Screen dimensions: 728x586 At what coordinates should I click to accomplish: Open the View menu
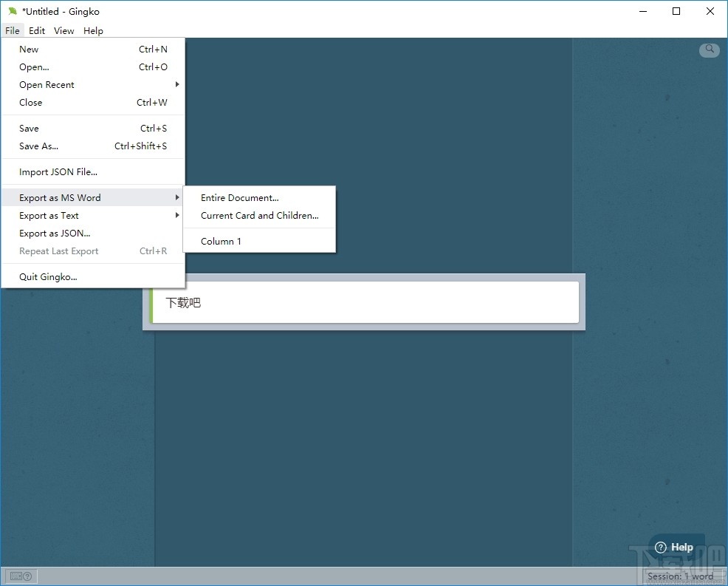tap(63, 31)
